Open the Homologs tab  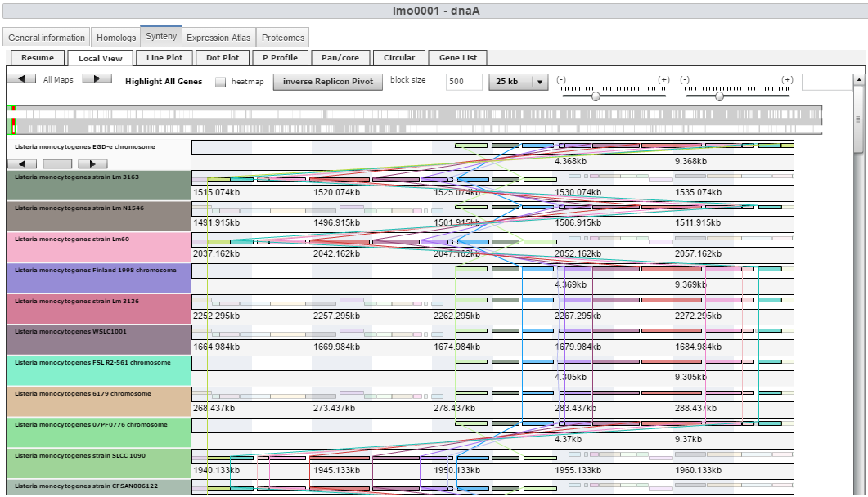[x=116, y=38]
